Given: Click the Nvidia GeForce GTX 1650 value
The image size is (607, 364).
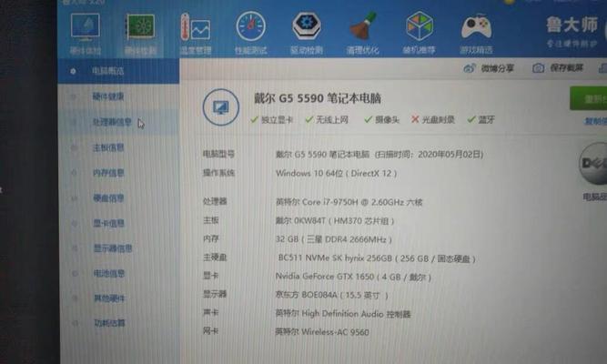Looking at the screenshot, I should 353,277.
